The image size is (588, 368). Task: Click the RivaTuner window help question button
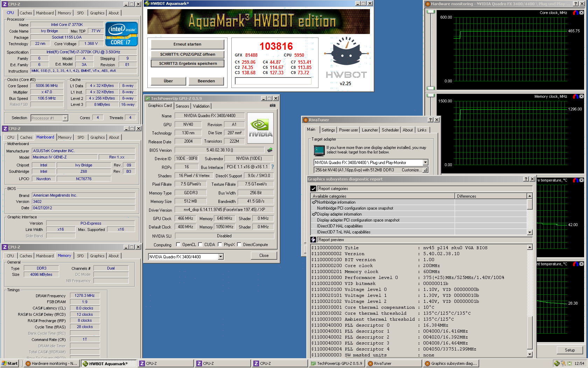pyautogui.click(x=430, y=120)
